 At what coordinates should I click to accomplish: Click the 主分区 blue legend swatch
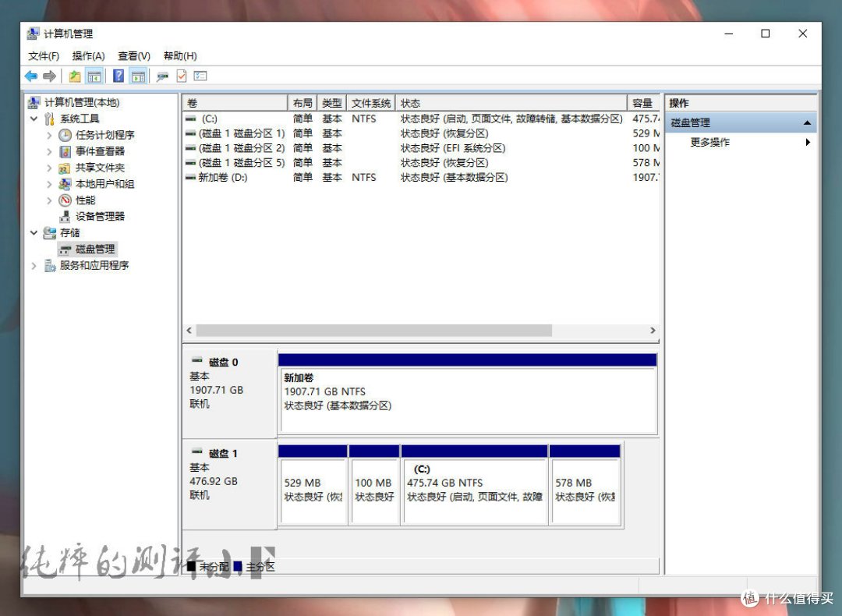pos(237,567)
